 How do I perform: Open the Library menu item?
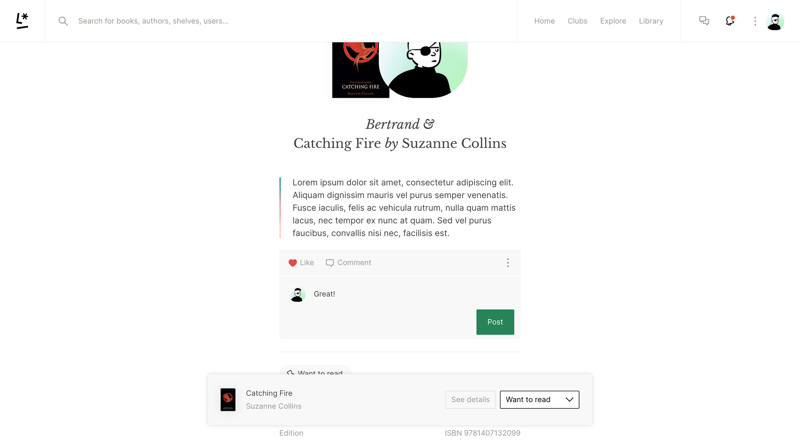[x=651, y=21]
